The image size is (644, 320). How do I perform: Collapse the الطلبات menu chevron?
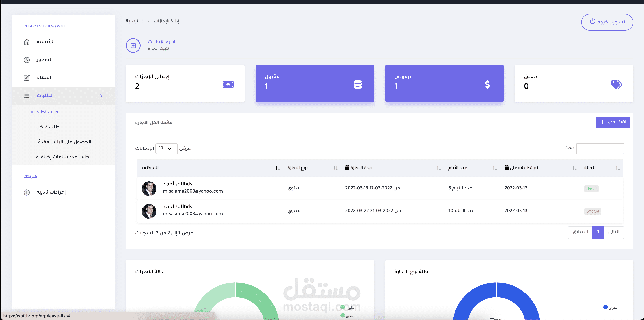point(101,96)
